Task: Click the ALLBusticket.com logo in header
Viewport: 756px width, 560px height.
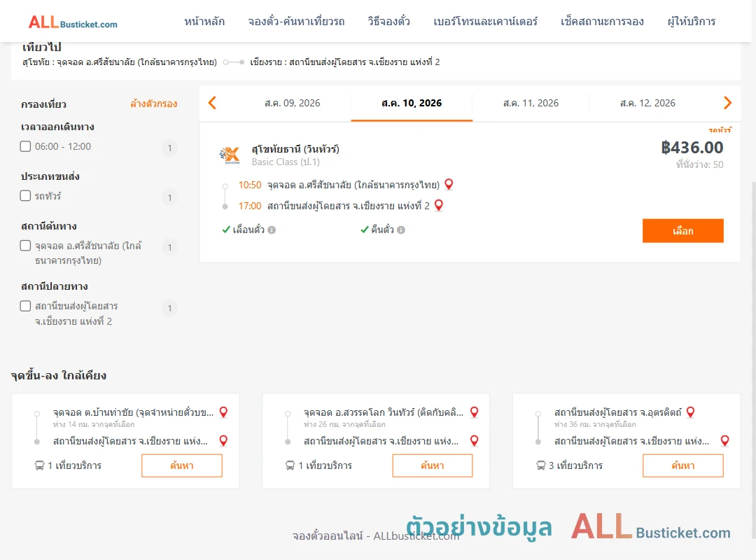Action: 73,22
